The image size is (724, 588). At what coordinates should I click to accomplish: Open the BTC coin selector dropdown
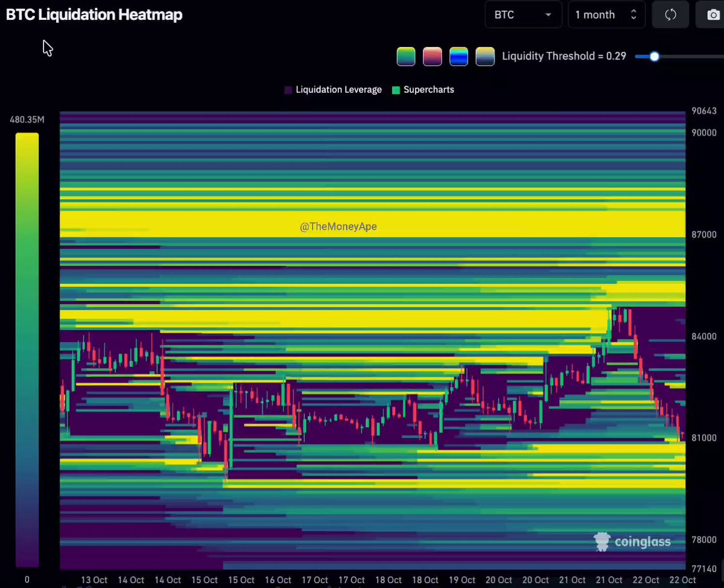coord(523,15)
